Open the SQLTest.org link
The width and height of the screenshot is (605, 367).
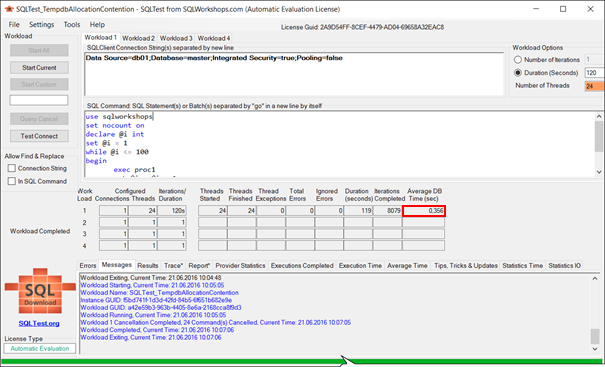click(39, 323)
